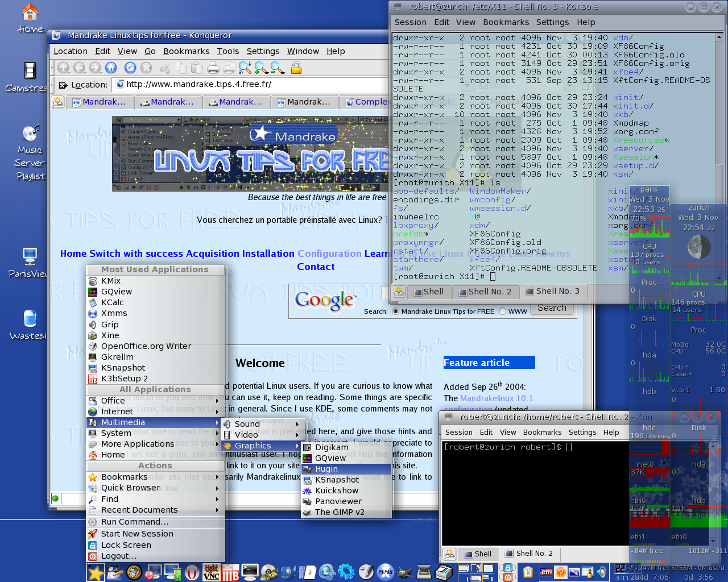Choose Run Command in the K menu
The image size is (728, 582).
(155, 522)
